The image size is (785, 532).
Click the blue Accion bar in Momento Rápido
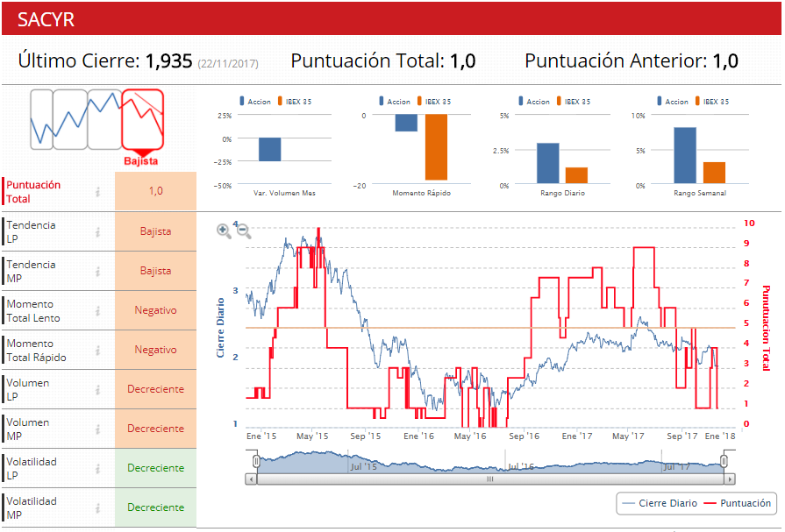point(406,123)
